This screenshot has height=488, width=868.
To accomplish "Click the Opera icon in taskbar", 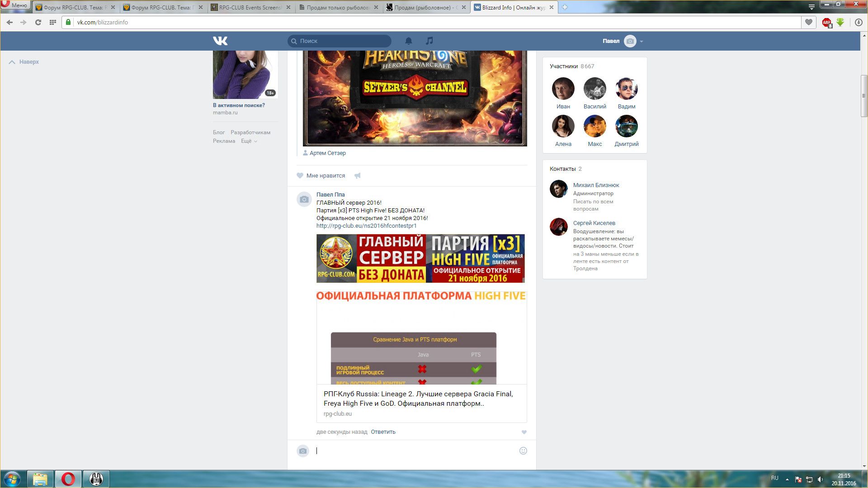I will (68, 479).
